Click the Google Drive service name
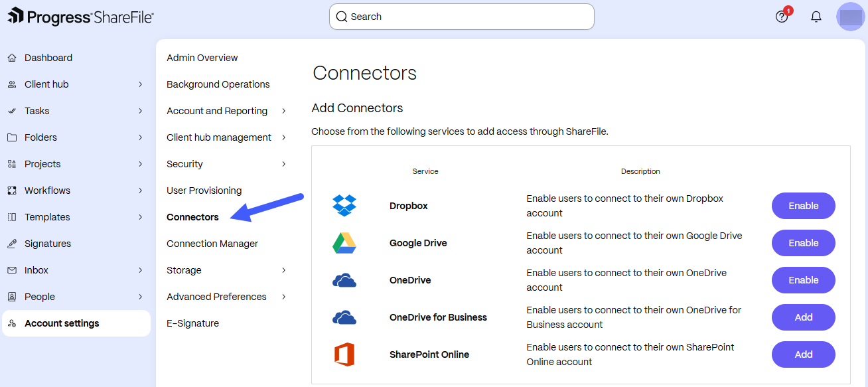This screenshot has width=868, height=387. (x=418, y=243)
